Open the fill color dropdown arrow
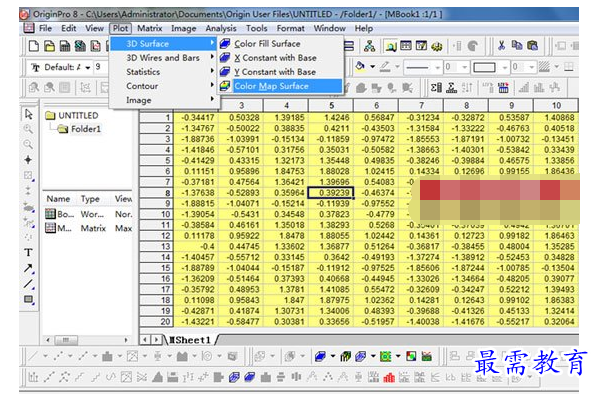The image size is (596, 394). [x=372, y=67]
